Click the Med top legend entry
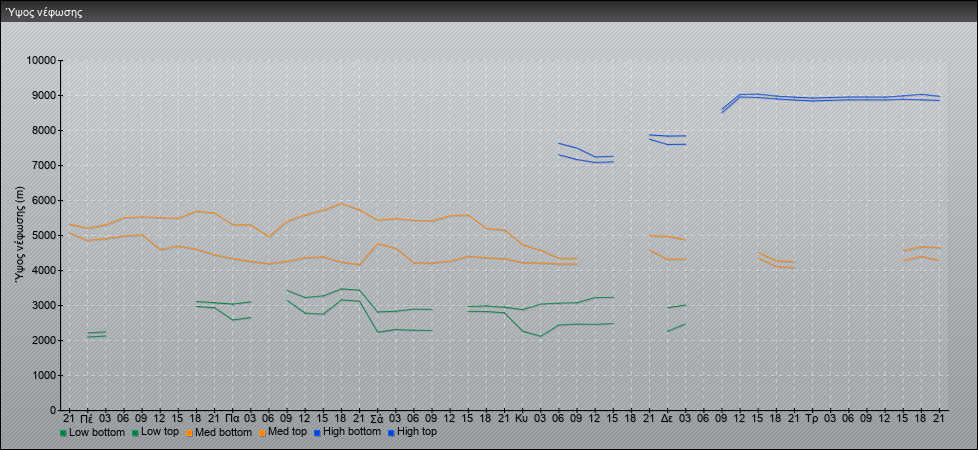Image resolution: width=978 pixels, height=450 pixels. pos(281,432)
